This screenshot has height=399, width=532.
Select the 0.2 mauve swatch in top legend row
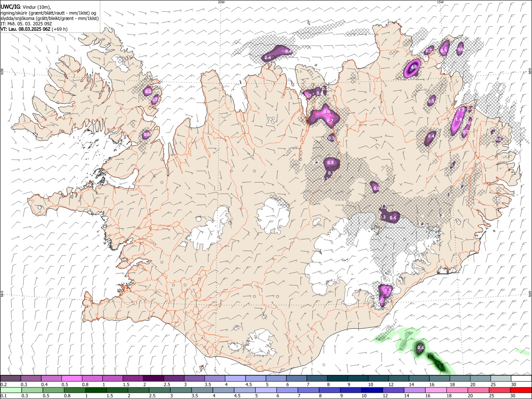[x=10, y=379]
